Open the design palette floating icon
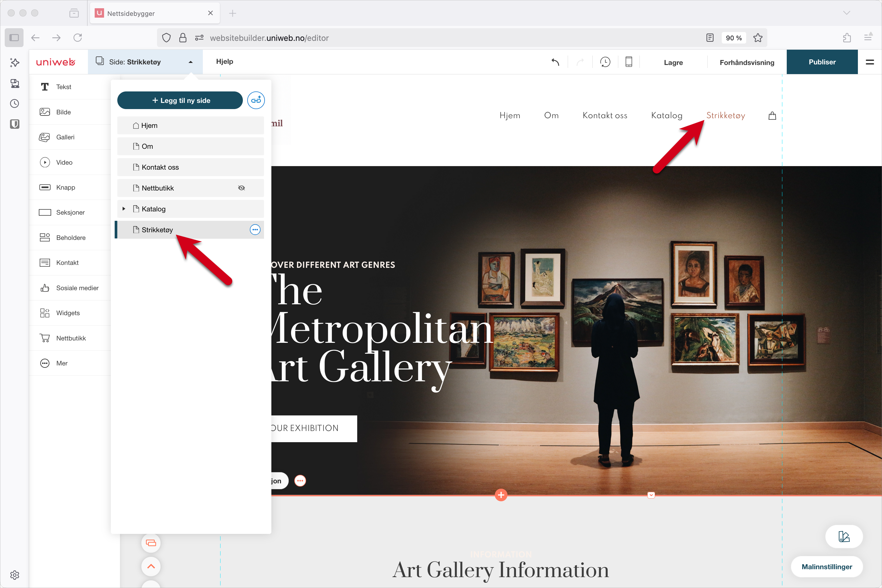The image size is (882, 588). coord(844,537)
